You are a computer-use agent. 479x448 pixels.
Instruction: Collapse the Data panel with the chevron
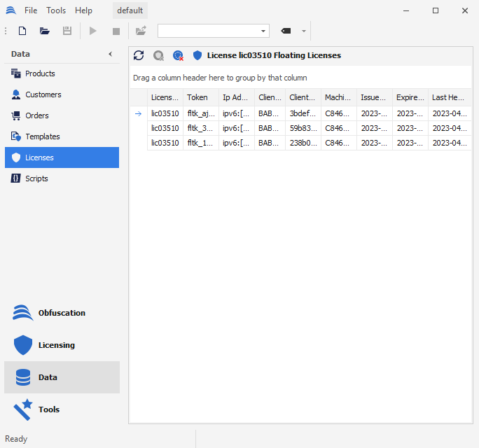pyautogui.click(x=110, y=54)
